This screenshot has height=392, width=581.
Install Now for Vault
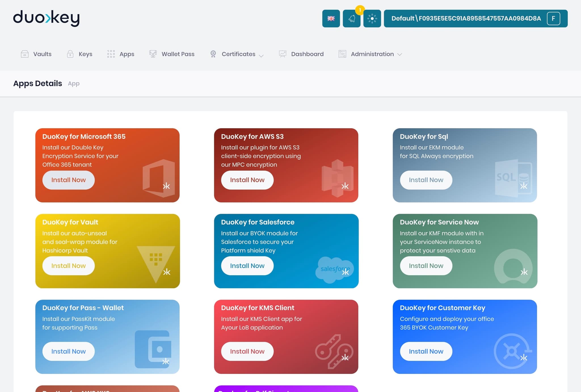pyautogui.click(x=68, y=266)
